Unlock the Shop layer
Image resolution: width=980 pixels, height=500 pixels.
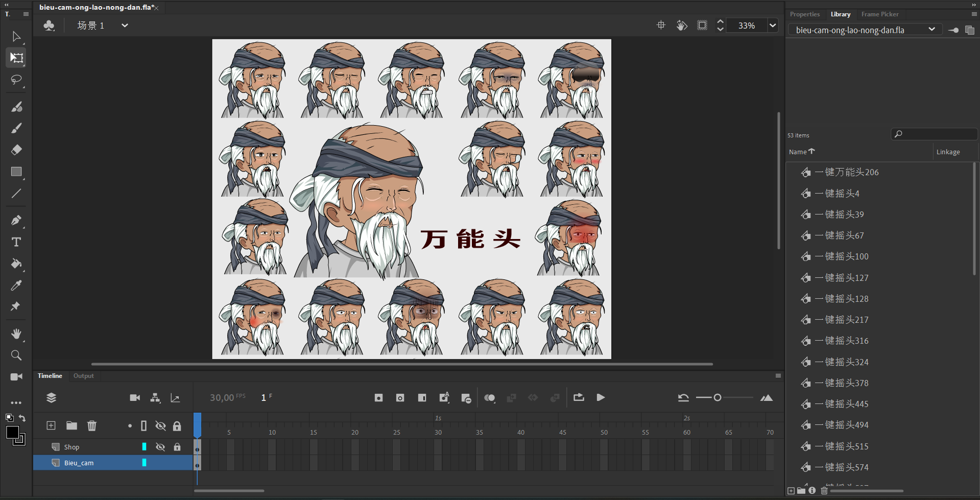point(177,447)
